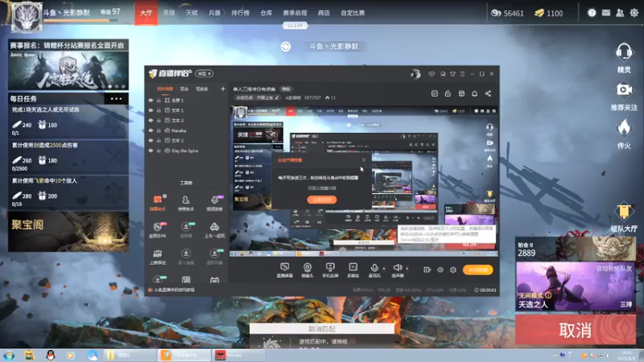
Task: Select the 天选之人 mode card
Action: 575,286
